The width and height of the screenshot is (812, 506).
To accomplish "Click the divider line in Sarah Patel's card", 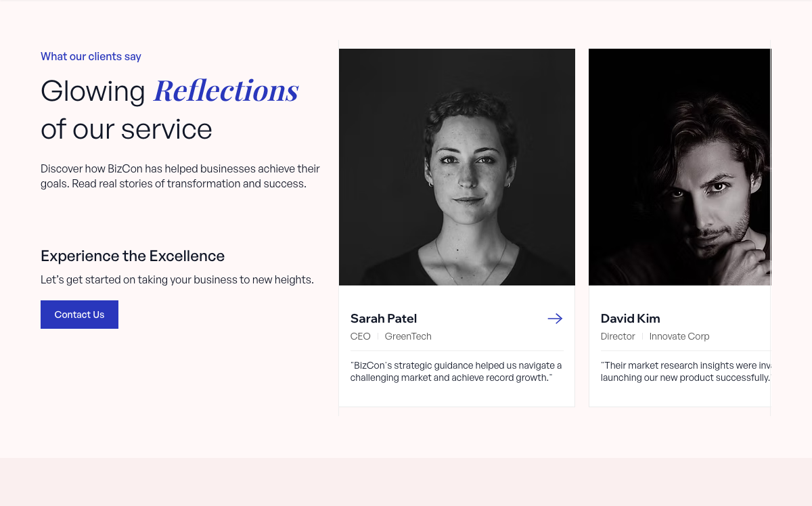I will 457,350.
